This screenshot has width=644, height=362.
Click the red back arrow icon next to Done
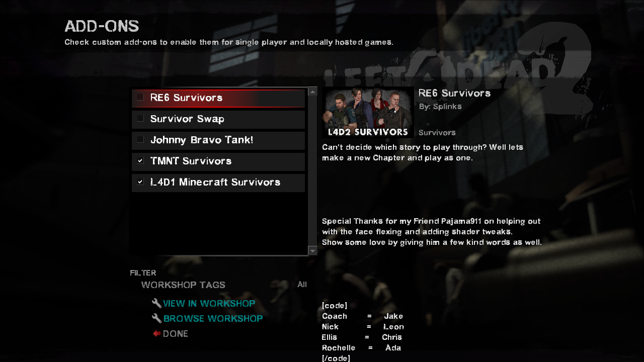tap(156, 333)
